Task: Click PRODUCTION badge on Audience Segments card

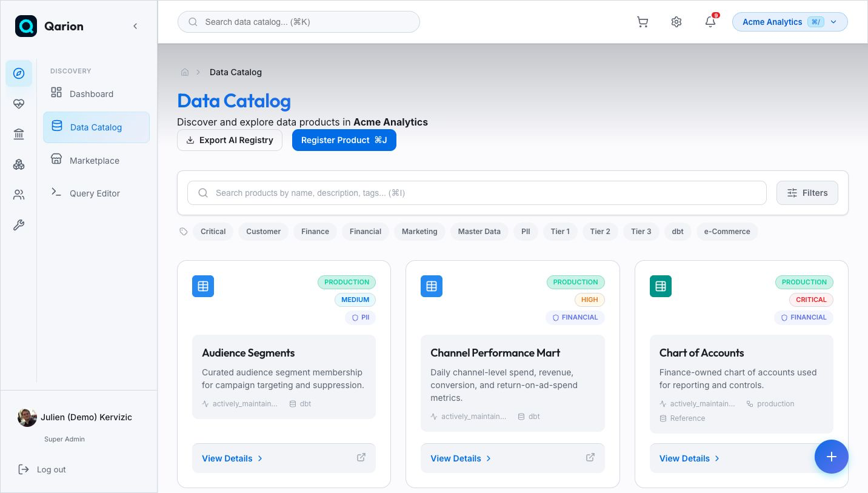Action: point(347,282)
